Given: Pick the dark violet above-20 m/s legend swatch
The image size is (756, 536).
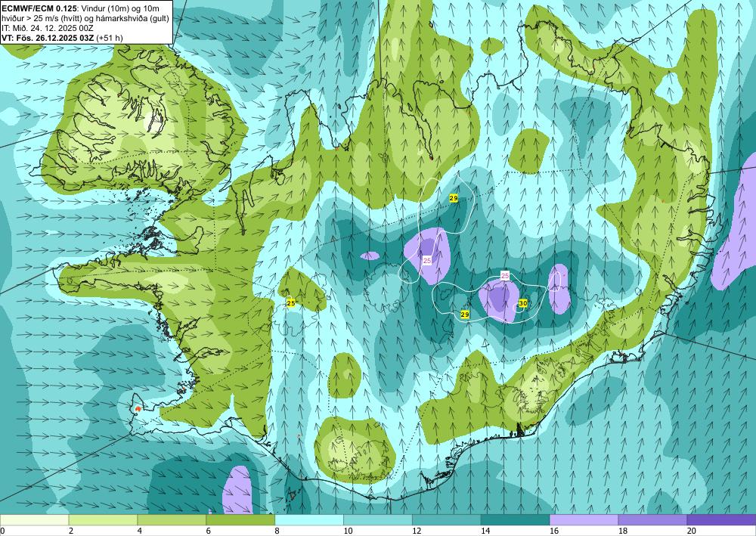Looking at the screenshot, I should click(x=721, y=519).
